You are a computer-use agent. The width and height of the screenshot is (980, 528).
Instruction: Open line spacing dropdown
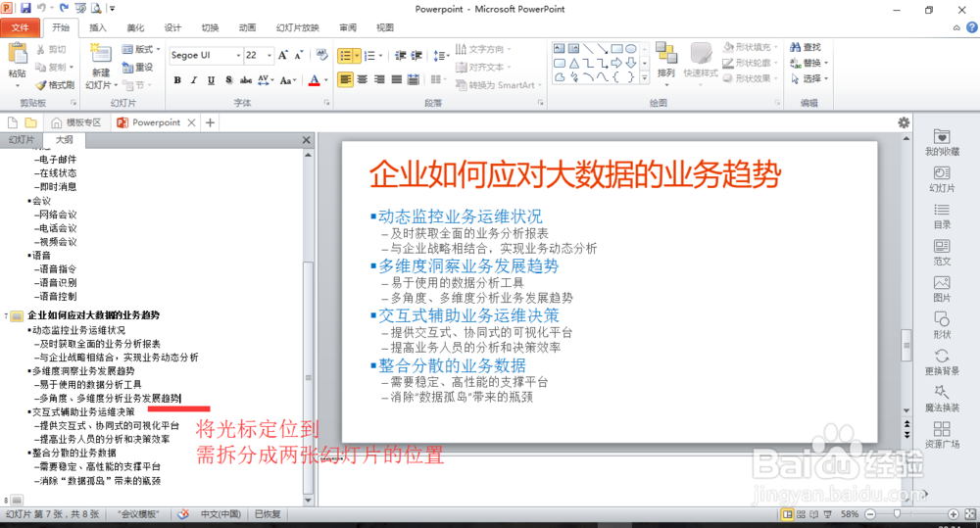(x=441, y=56)
